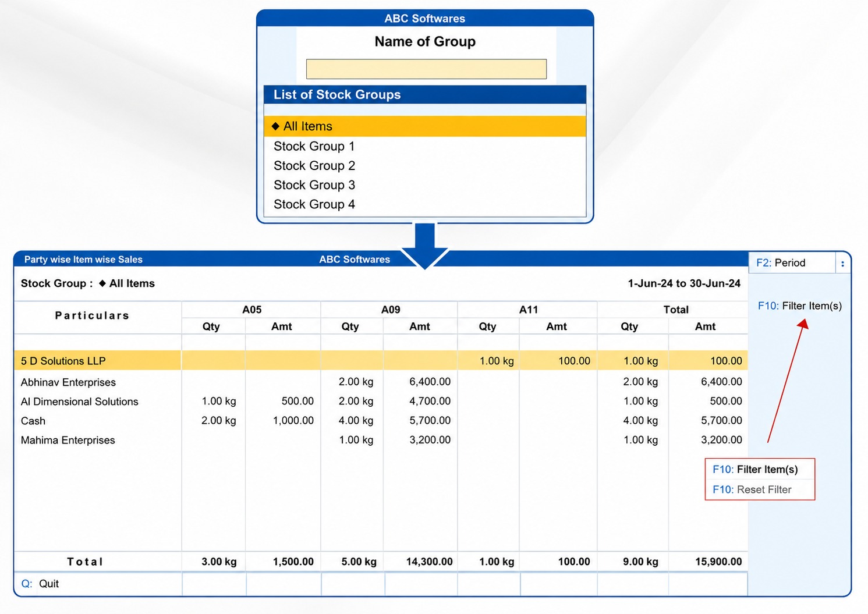
Task: Click the A09 column header
Action: click(x=390, y=310)
